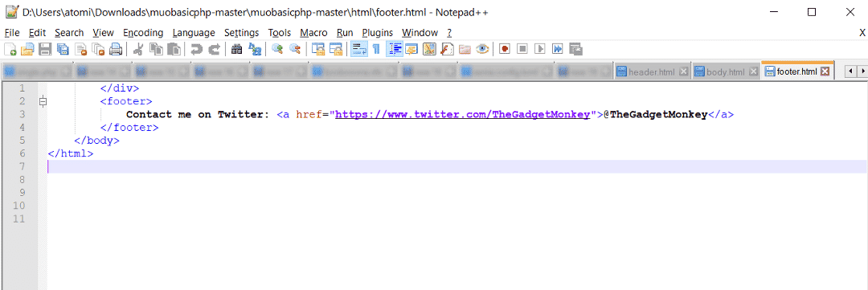868x290 pixels.
Task: Click the Zoom Out magnifier icon
Action: pyautogui.click(x=294, y=49)
